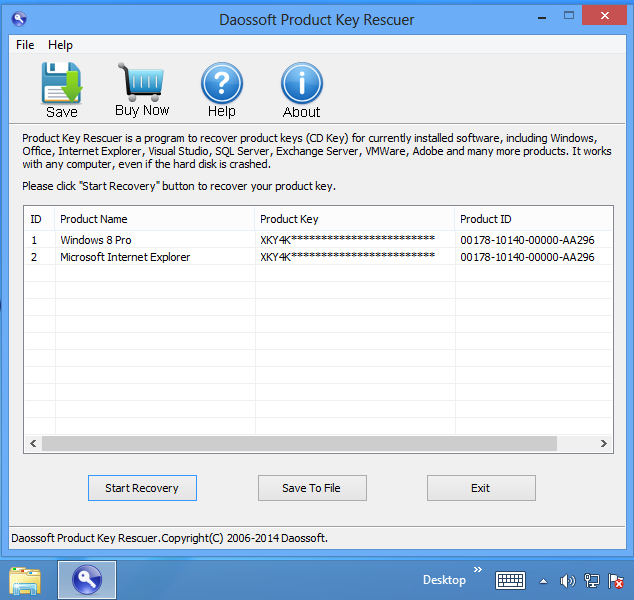Viewport: 634px width, 600px height.
Task: Open File Explorer from the taskbar
Action: click(25, 581)
